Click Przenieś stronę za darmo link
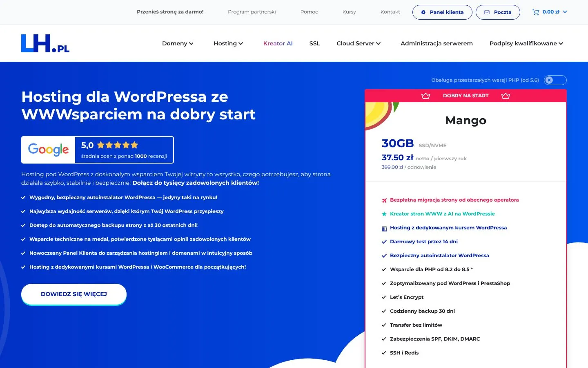The height and width of the screenshot is (368, 588). pyautogui.click(x=170, y=12)
